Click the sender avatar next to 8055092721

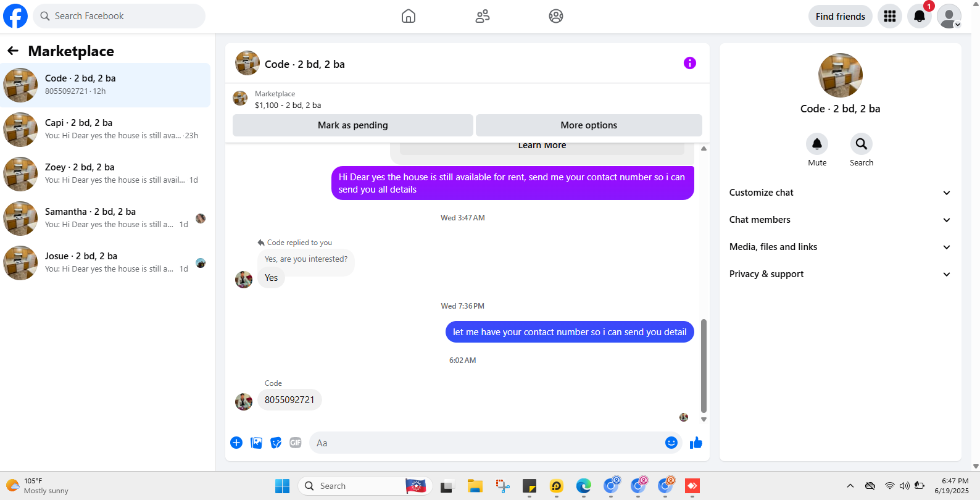(x=244, y=402)
